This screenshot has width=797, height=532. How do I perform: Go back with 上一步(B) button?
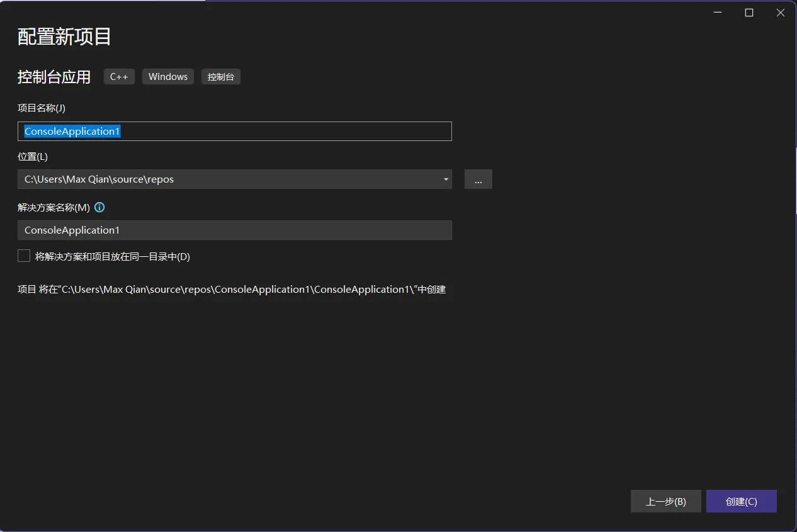point(665,502)
